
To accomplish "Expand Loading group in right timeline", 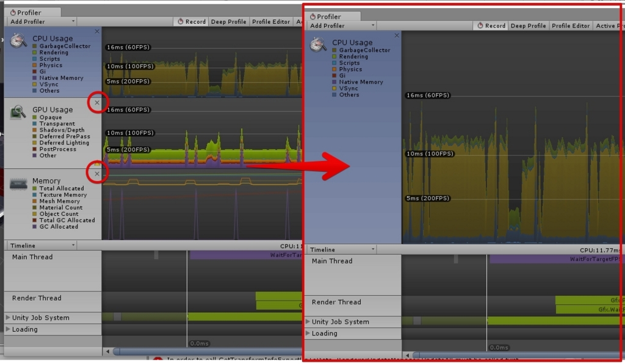I will click(308, 333).
